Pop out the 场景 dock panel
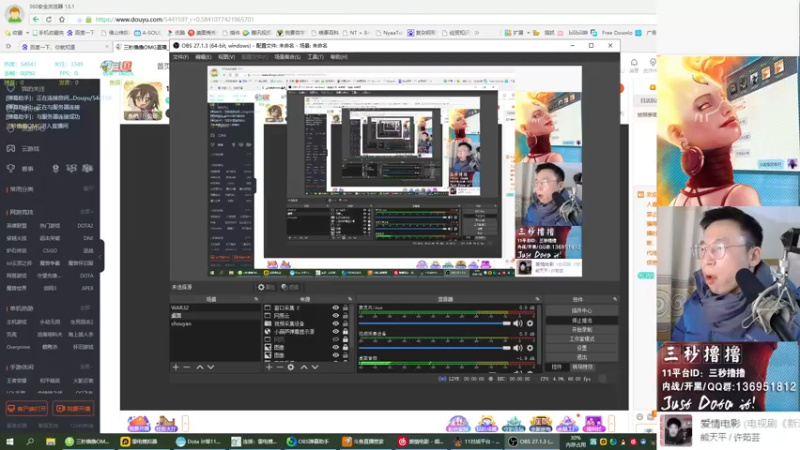 point(256,299)
